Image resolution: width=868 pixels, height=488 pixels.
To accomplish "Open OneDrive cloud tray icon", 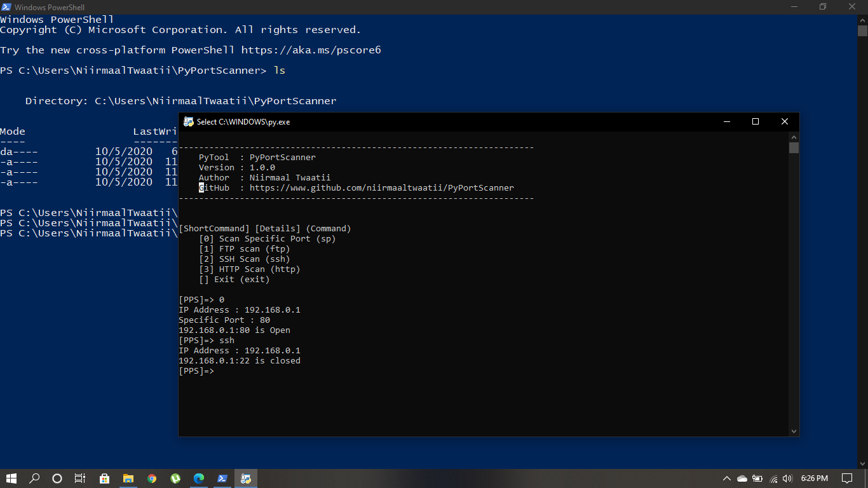I will coord(742,478).
